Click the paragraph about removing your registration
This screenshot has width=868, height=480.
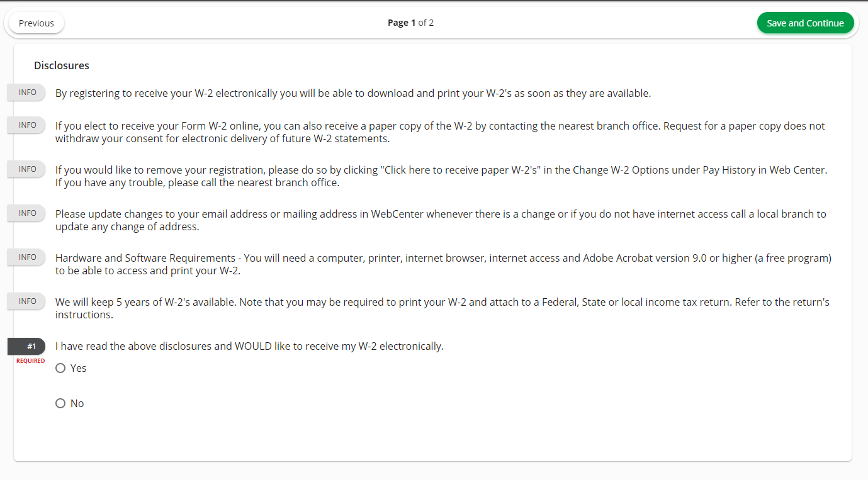(x=441, y=176)
